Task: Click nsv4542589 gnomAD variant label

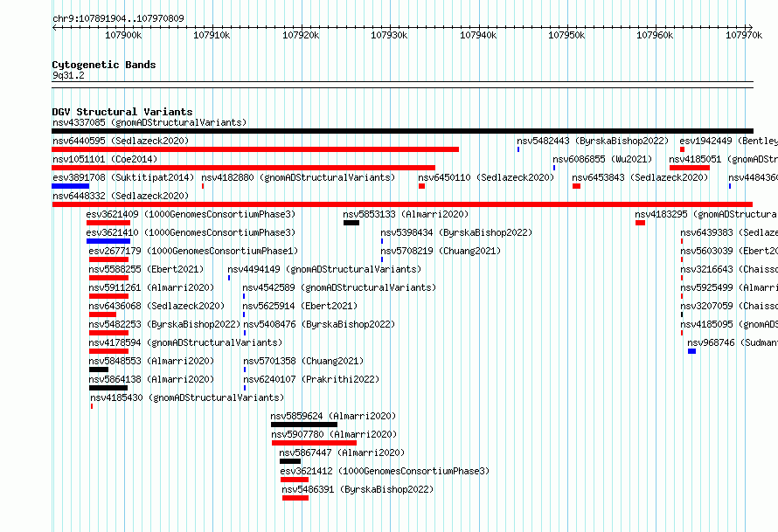Action: coord(339,287)
